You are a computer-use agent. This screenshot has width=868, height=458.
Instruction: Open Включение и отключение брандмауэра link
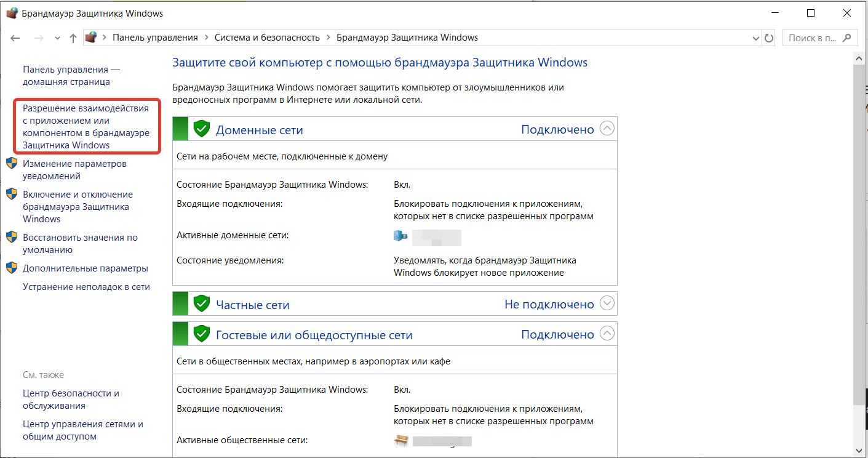[78, 207]
